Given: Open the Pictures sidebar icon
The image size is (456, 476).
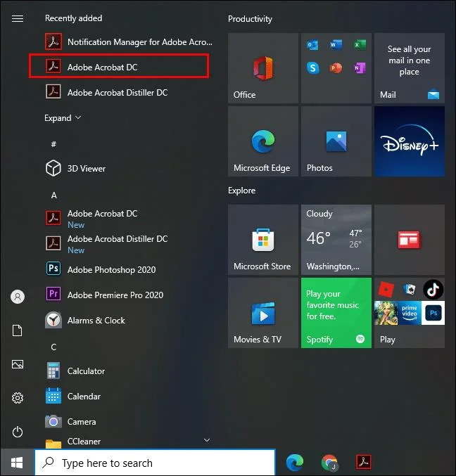Looking at the screenshot, I should click(x=18, y=364).
